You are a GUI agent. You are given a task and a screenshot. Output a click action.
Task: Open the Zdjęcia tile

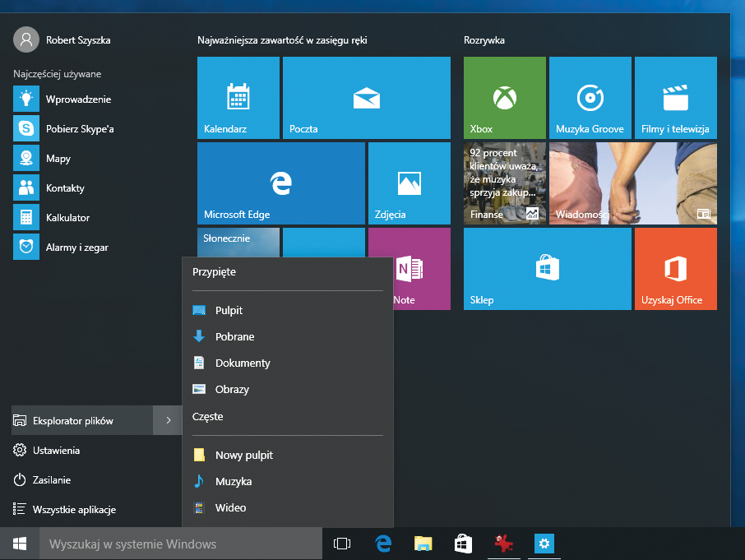click(x=409, y=183)
